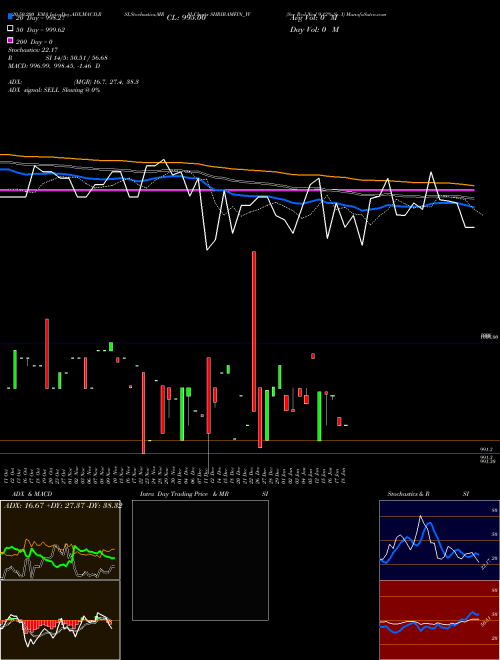Click 'ADX: 16.67 +DY: 27.37 -DY: 38.32' readout
Viewport: 500px width, 660px height.
coord(63,505)
